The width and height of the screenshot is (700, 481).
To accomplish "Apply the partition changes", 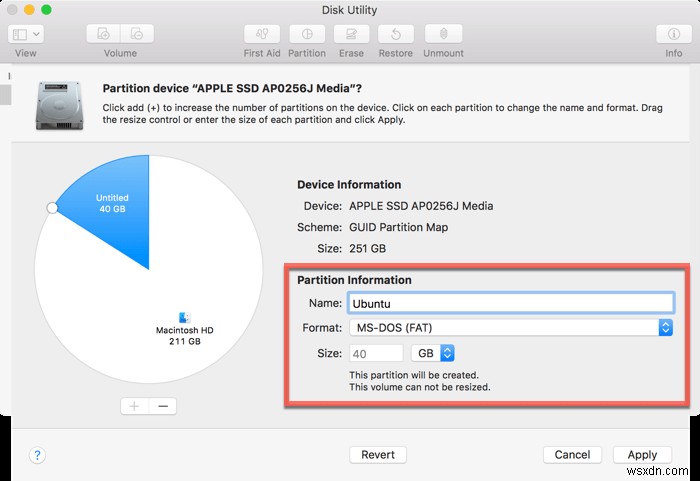I will point(642,455).
